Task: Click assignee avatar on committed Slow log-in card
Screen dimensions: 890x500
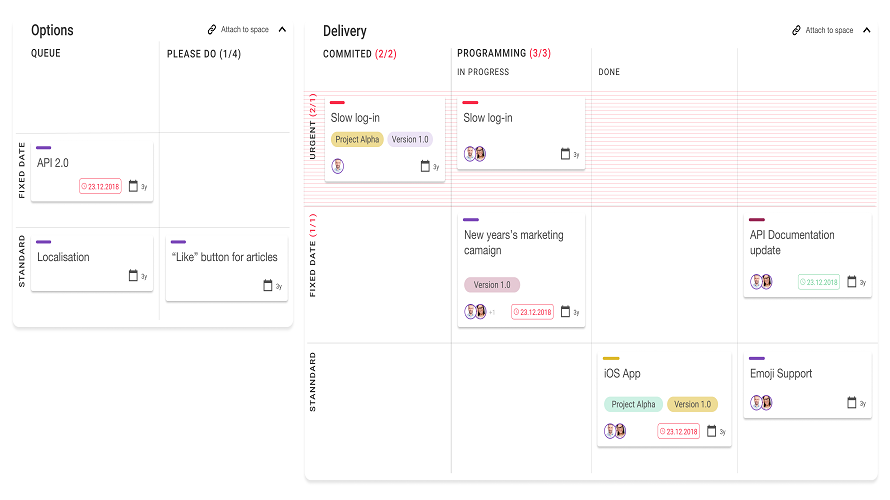Action: [x=338, y=166]
